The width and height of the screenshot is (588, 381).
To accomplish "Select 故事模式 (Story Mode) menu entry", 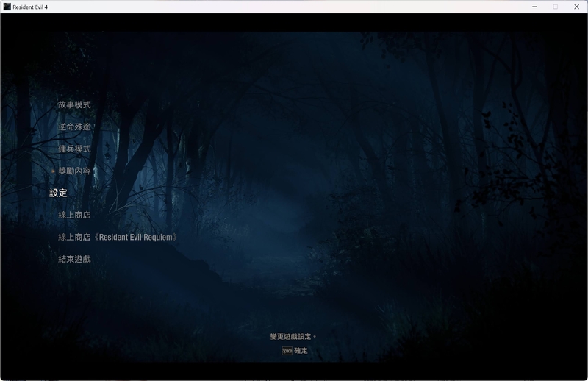I will 74,104.
